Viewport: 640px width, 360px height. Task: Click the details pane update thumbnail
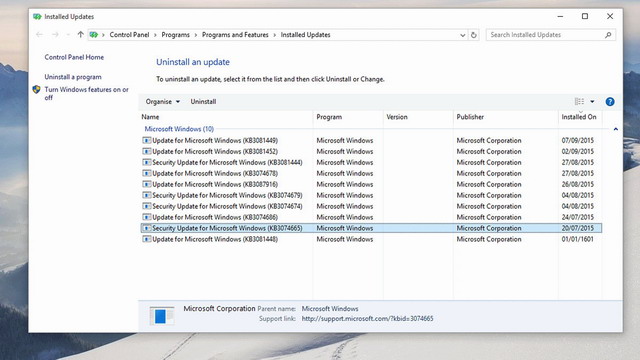click(x=161, y=316)
